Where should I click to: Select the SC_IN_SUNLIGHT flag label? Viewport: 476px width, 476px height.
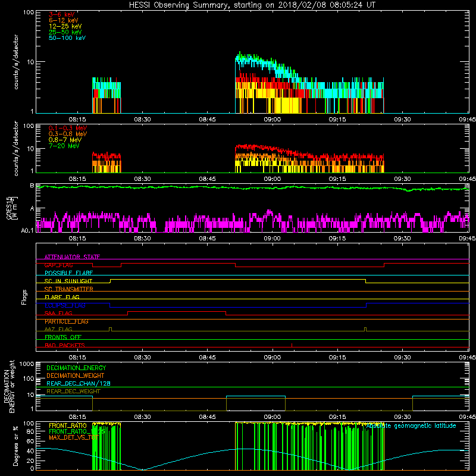click(68, 281)
